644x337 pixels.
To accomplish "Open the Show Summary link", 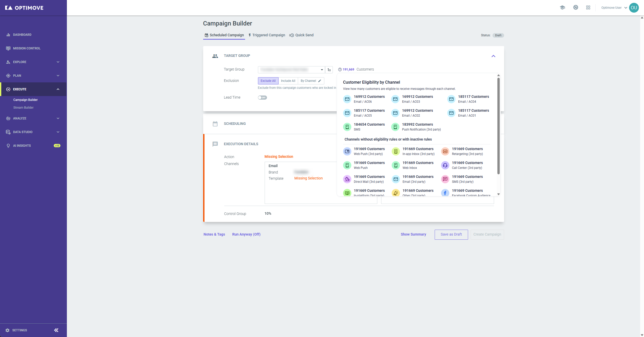I will pos(413,235).
